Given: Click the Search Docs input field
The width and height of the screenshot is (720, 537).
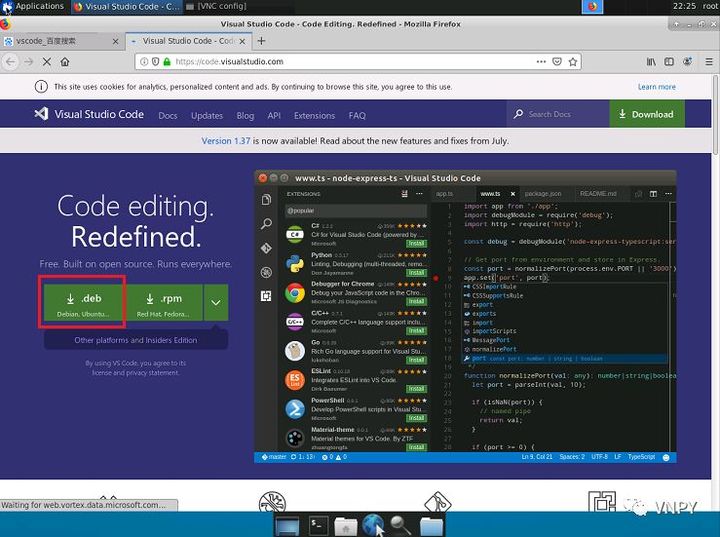Looking at the screenshot, I should pyautogui.click(x=557, y=114).
